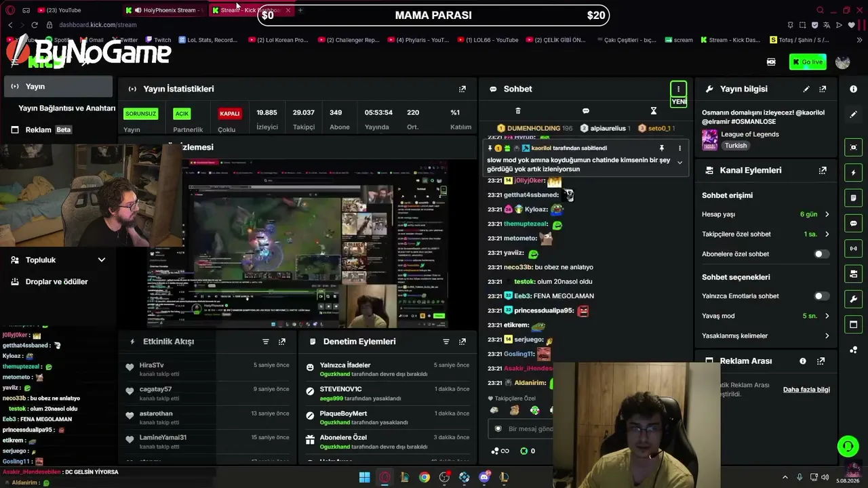
Task: Pop out the Yayın İstatistikleri panel
Action: click(x=462, y=89)
